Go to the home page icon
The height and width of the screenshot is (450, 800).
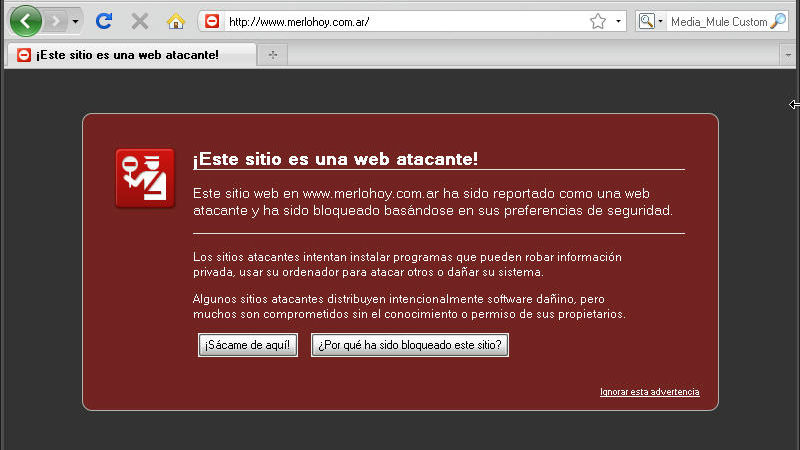click(176, 21)
